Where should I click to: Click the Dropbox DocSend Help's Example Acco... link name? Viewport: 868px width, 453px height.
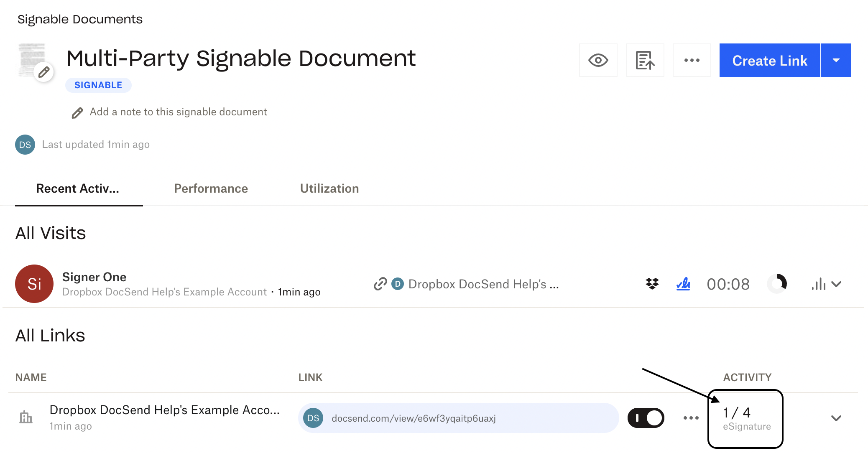pos(165,410)
